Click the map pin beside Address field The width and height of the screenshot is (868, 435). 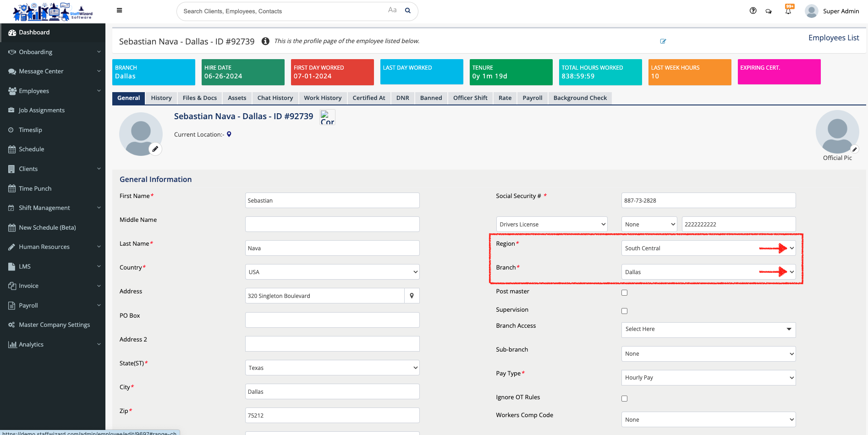tap(412, 296)
